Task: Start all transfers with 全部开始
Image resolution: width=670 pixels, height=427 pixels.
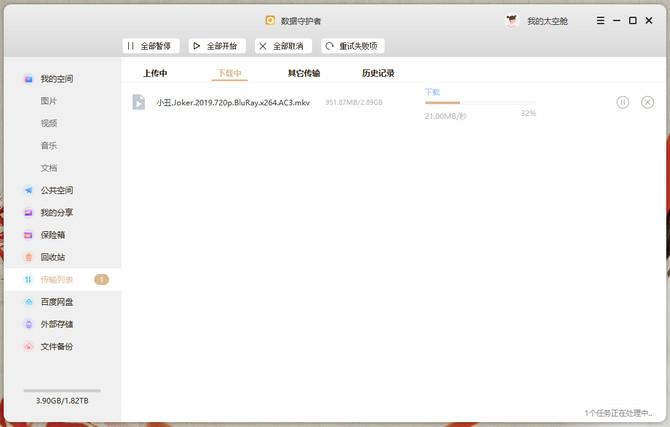Action: (x=217, y=46)
